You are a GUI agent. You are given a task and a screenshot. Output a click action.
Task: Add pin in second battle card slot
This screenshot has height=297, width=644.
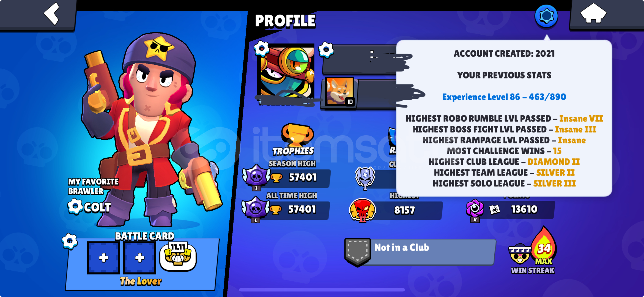pyautogui.click(x=140, y=258)
